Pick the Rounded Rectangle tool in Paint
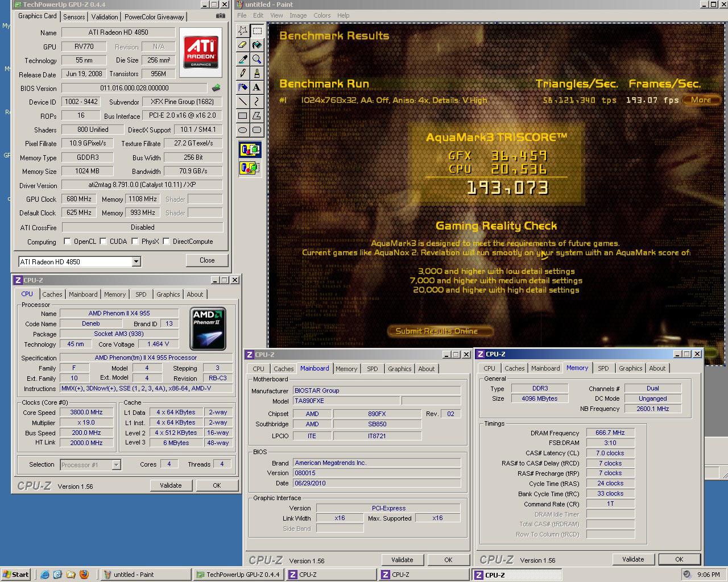 pyautogui.click(x=257, y=130)
